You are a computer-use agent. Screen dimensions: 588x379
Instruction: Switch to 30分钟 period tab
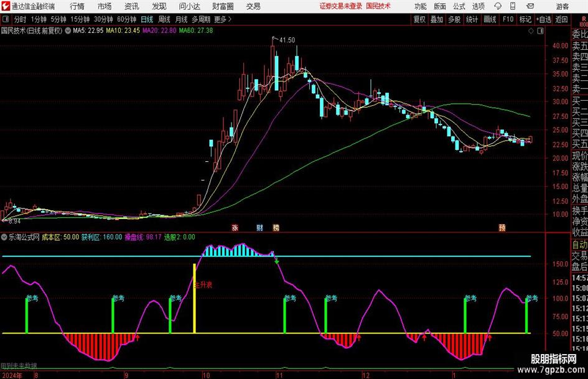(x=103, y=19)
